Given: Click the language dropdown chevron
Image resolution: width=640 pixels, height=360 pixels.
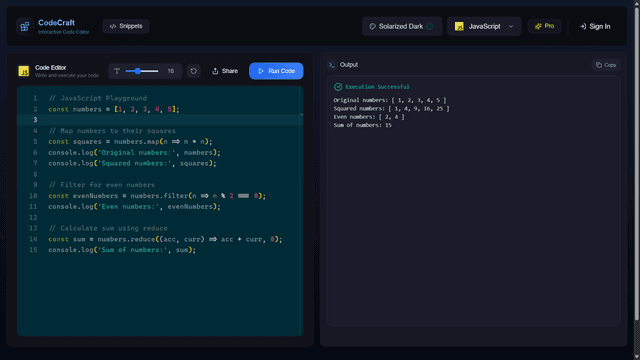Looking at the screenshot, I should point(511,27).
